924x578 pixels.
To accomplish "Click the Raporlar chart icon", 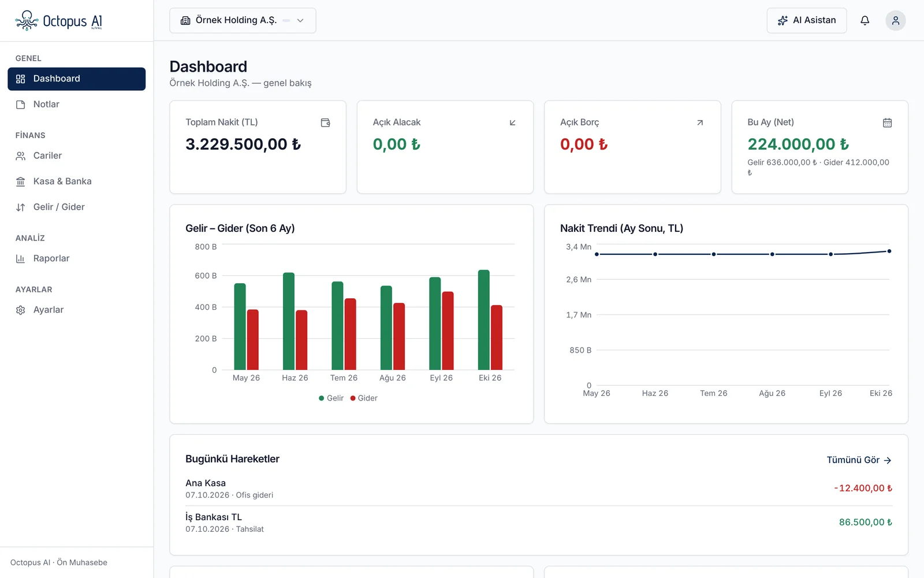I will (21, 259).
